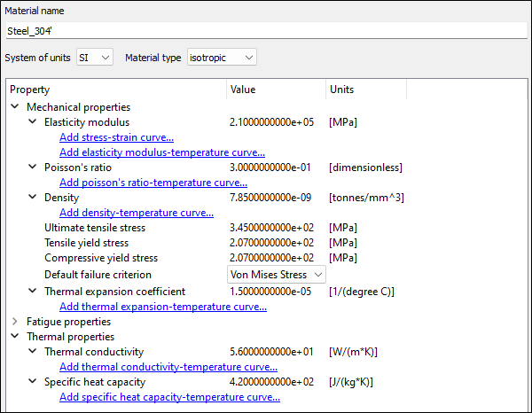Open the Default failure criterion dropdown
Image resolution: width=532 pixels, height=413 pixels.
(x=278, y=275)
